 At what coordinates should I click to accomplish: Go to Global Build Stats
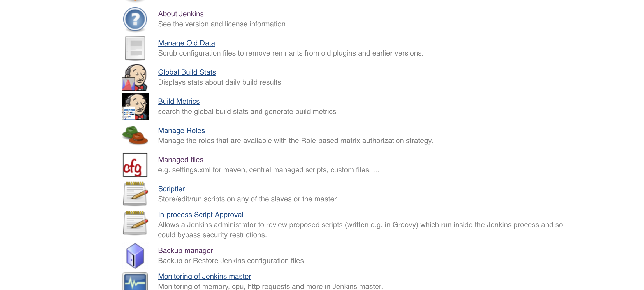(187, 72)
